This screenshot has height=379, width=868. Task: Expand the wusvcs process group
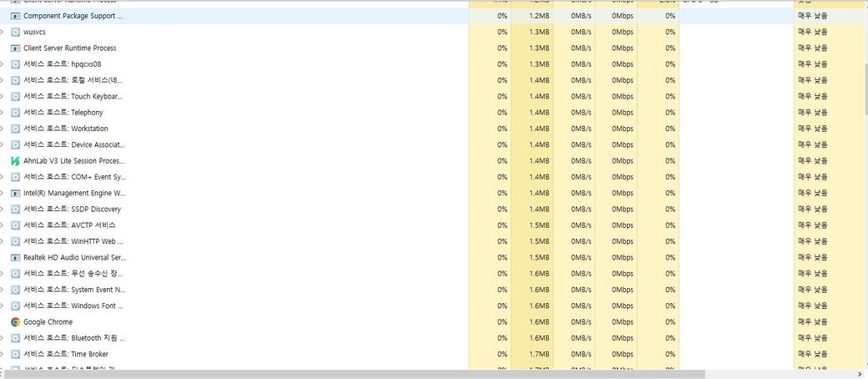click(x=3, y=32)
